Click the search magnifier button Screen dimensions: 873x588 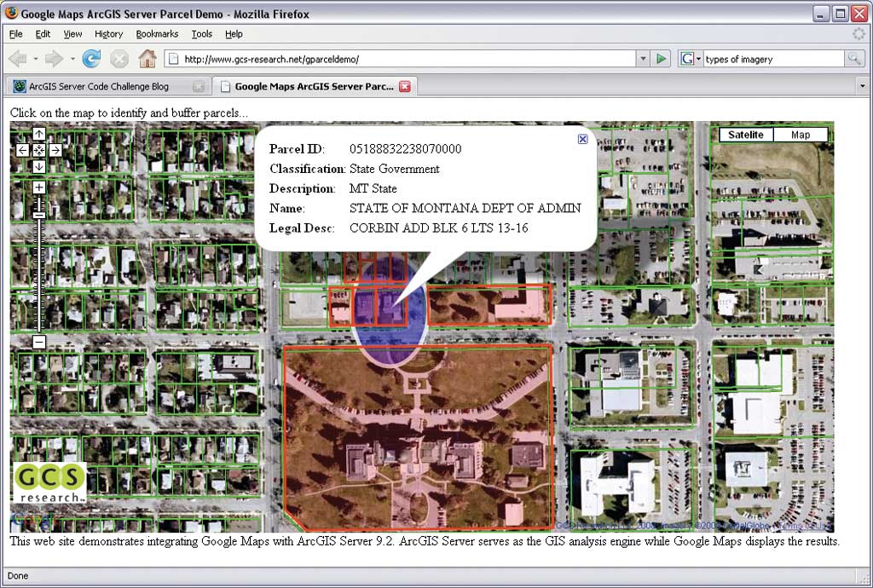click(x=853, y=59)
